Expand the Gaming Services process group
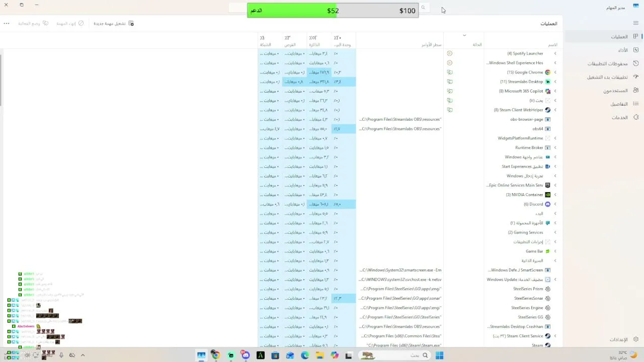 (x=555, y=232)
